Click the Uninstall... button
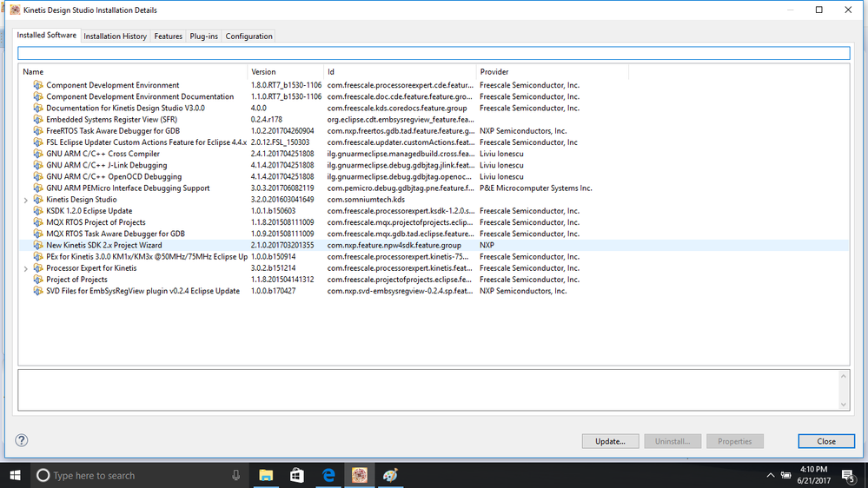This screenshot has width=868, height=488. (x=672, y=441)
